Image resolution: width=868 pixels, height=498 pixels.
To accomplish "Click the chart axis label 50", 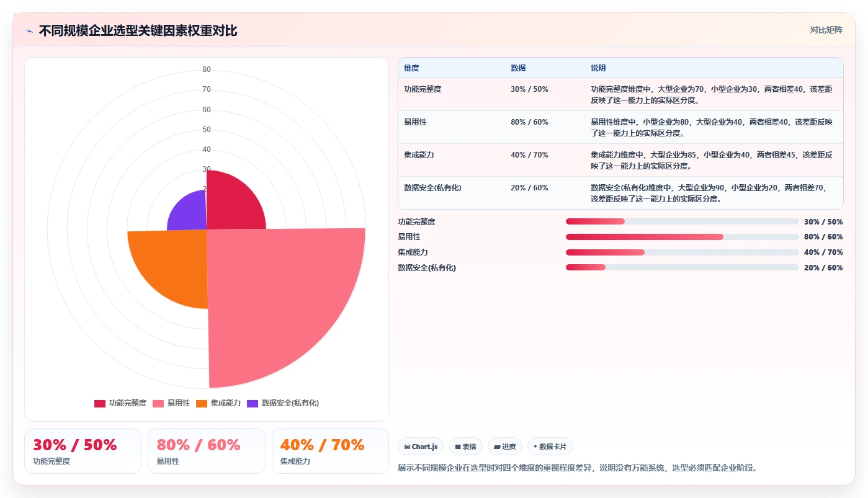I will pos(207,130).
